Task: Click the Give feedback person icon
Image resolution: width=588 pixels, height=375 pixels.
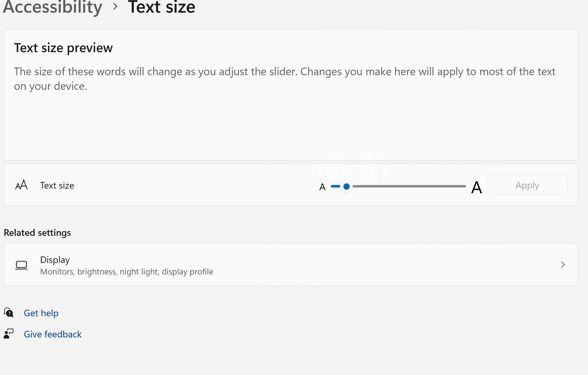Action: click(9, 334)
